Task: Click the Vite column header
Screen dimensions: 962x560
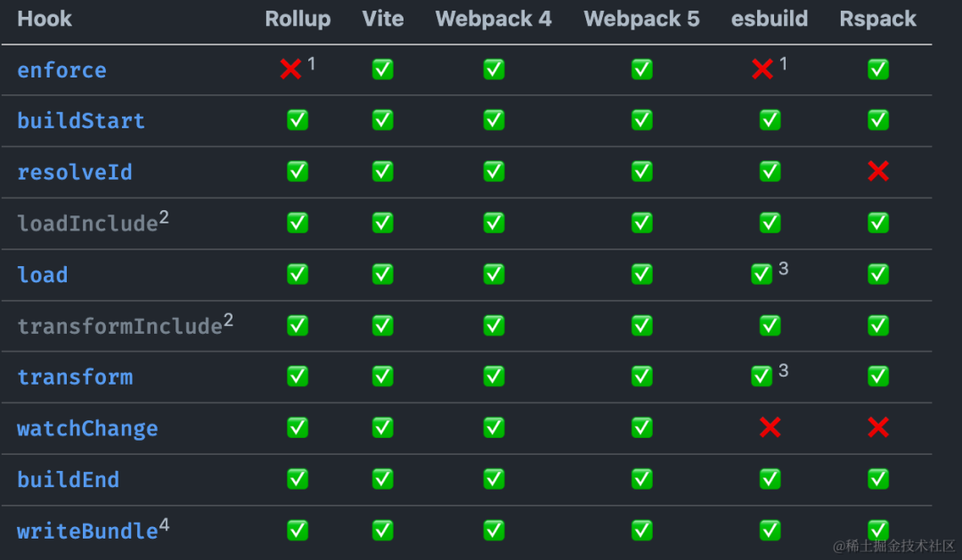Action: 383,19
